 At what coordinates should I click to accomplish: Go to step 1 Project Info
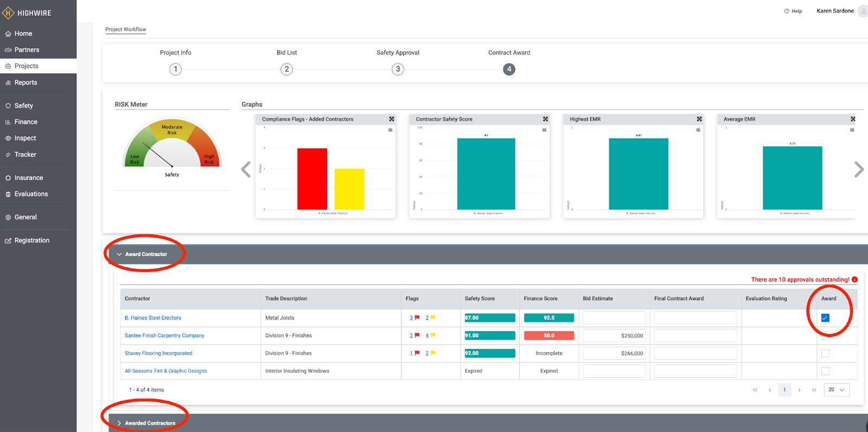pyautogui.click(x=175, y=69)
